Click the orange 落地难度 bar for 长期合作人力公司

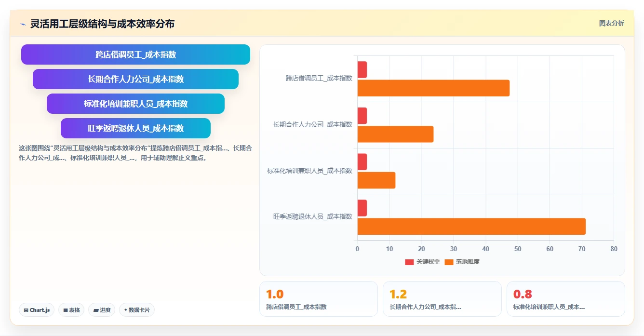point(395,134)
